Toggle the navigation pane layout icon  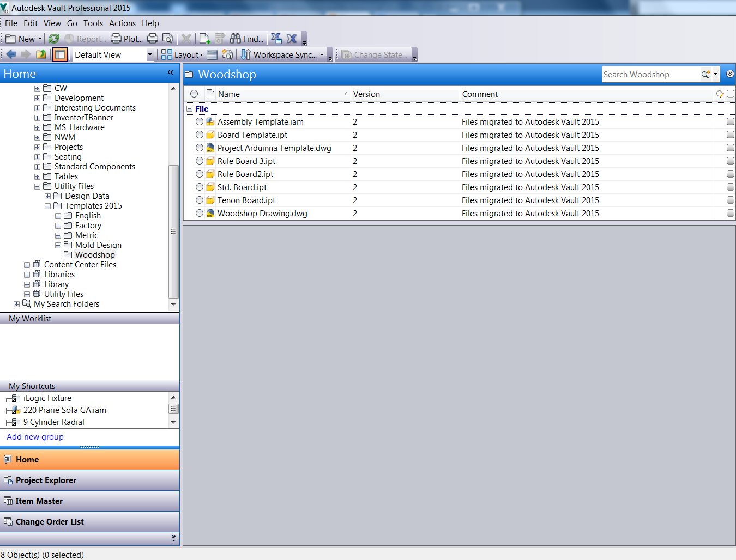[x=60, y=54]
